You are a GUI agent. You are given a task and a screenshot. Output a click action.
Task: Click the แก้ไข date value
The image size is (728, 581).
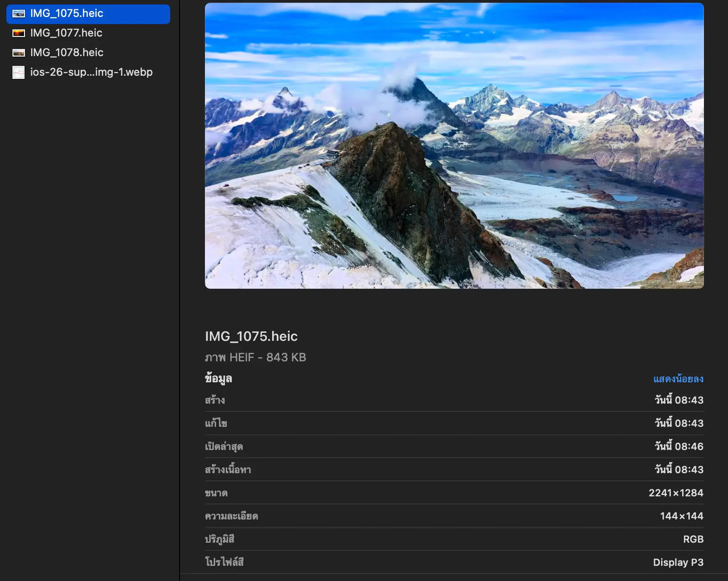pos(679,423)
